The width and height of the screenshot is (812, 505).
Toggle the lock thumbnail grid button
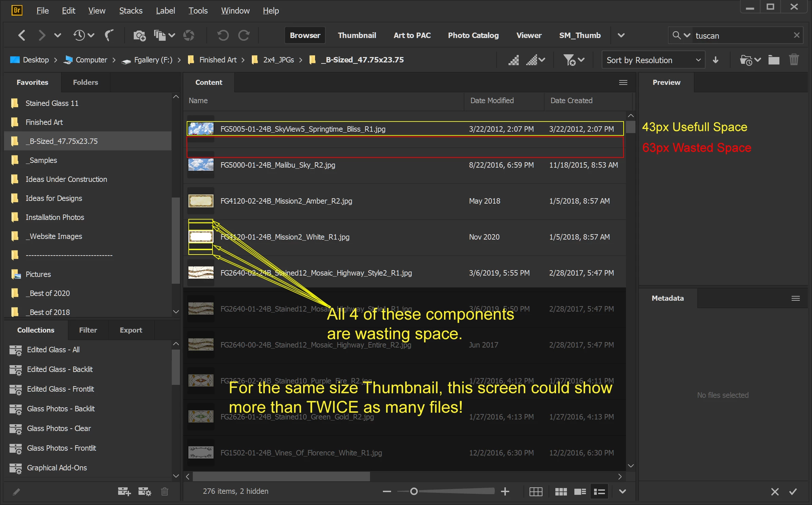point(536,491)
